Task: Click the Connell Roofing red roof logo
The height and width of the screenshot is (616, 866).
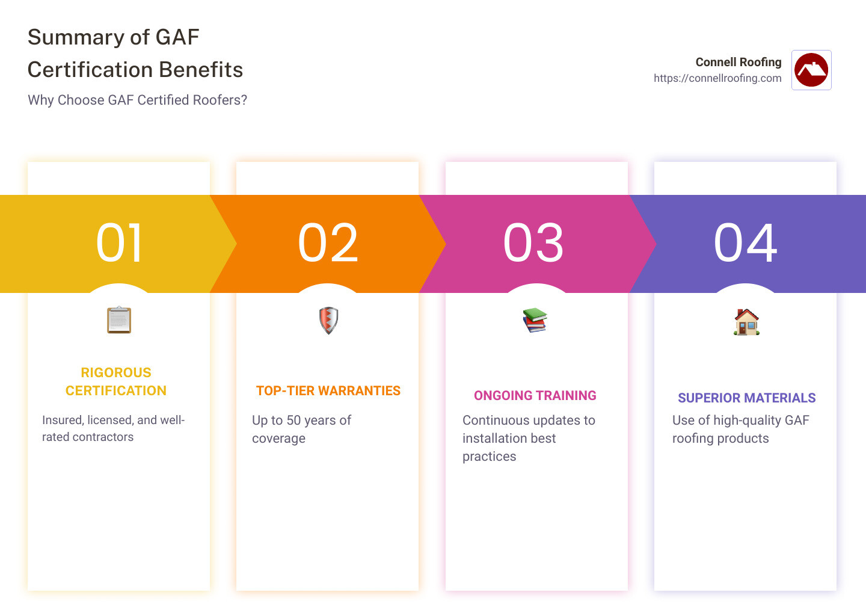Action: coord(811,70)
